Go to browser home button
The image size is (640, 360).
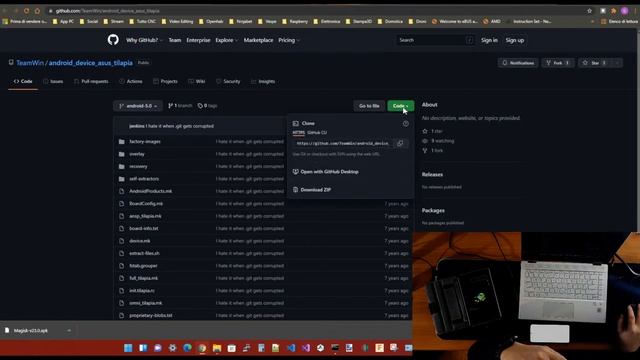click(x=37, y=11)
